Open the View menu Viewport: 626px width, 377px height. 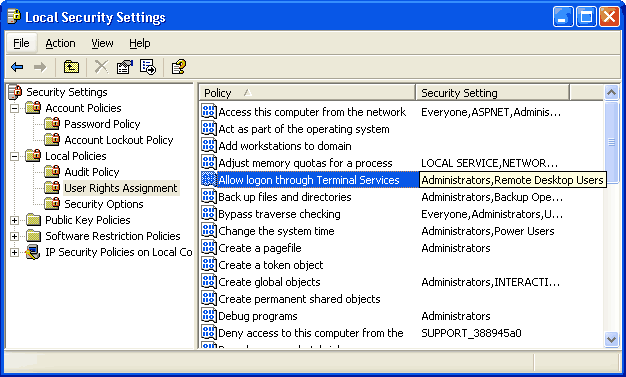point(102,43)
